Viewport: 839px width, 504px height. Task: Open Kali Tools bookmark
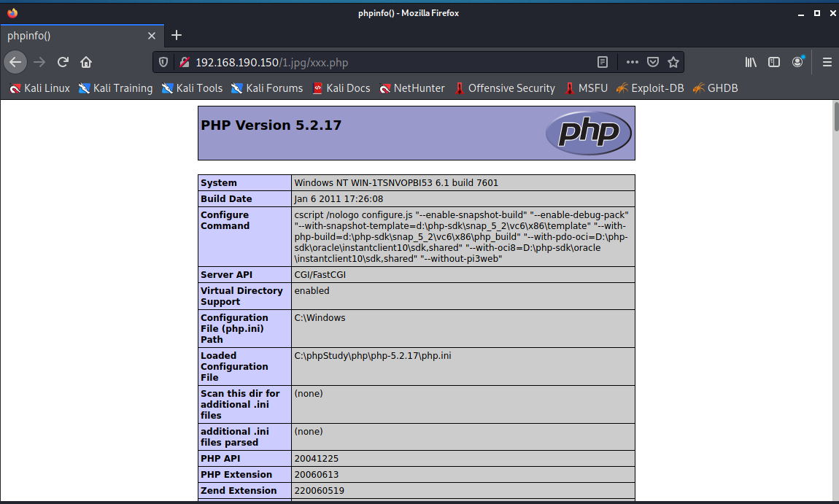tap(192, 88)
